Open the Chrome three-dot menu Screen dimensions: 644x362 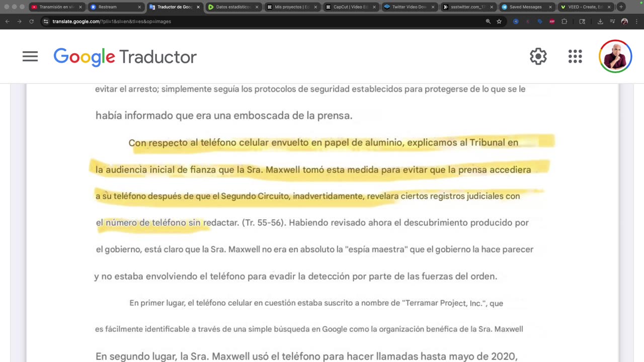point(635,22)
